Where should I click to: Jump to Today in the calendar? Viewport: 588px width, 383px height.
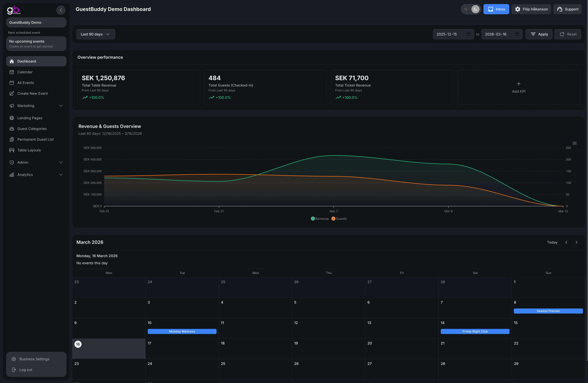click(552, 242)
